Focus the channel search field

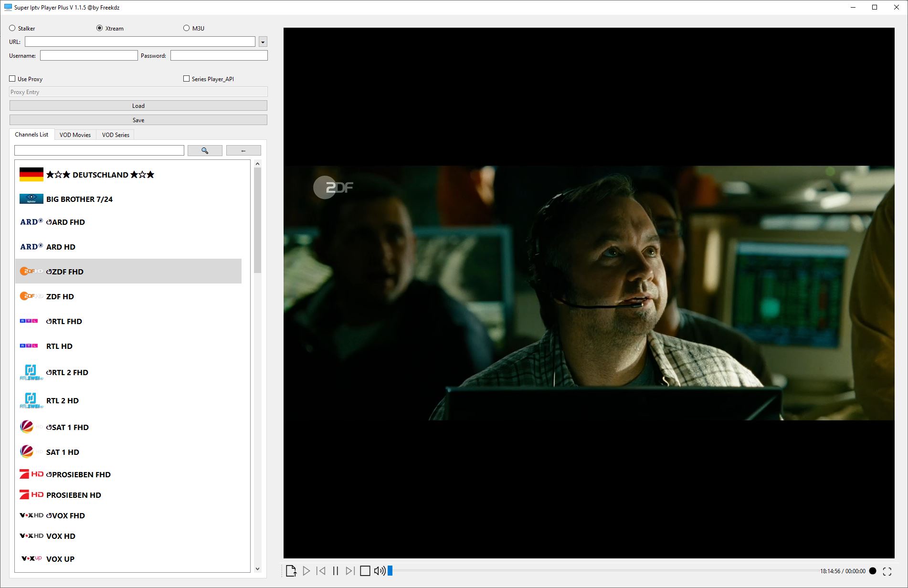point(99,150)
